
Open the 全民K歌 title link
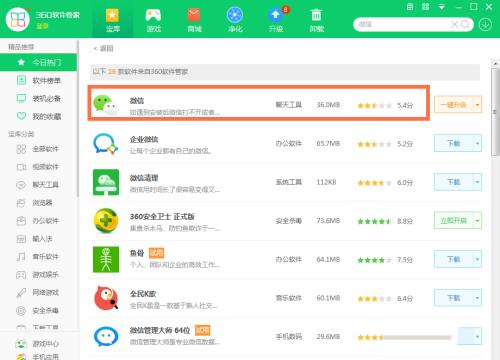[x=143, y=294]
